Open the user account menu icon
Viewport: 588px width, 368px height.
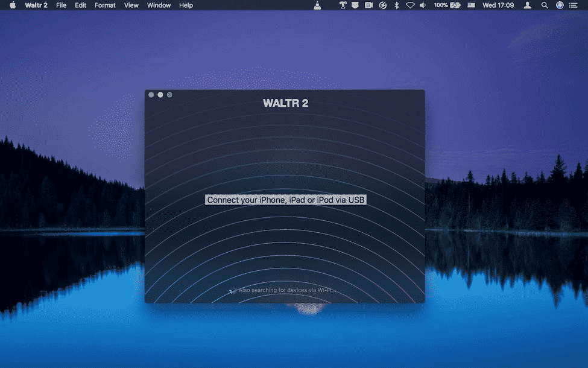click(x=527, y=5)
